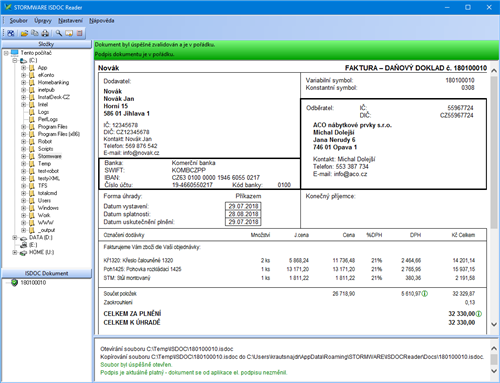500x383 pixels.
Task: Click the eKonto folder icon
Action: [x=32, y=75]
